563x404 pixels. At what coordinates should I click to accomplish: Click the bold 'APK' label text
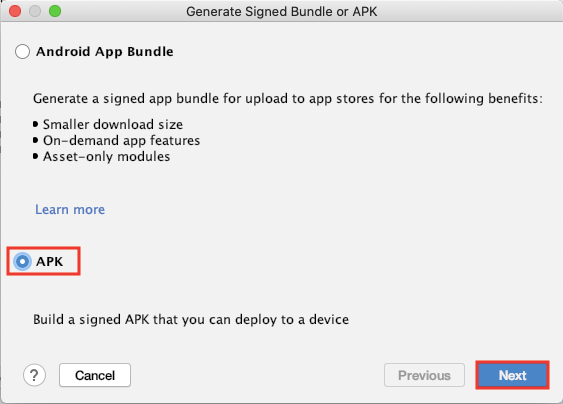50,261
